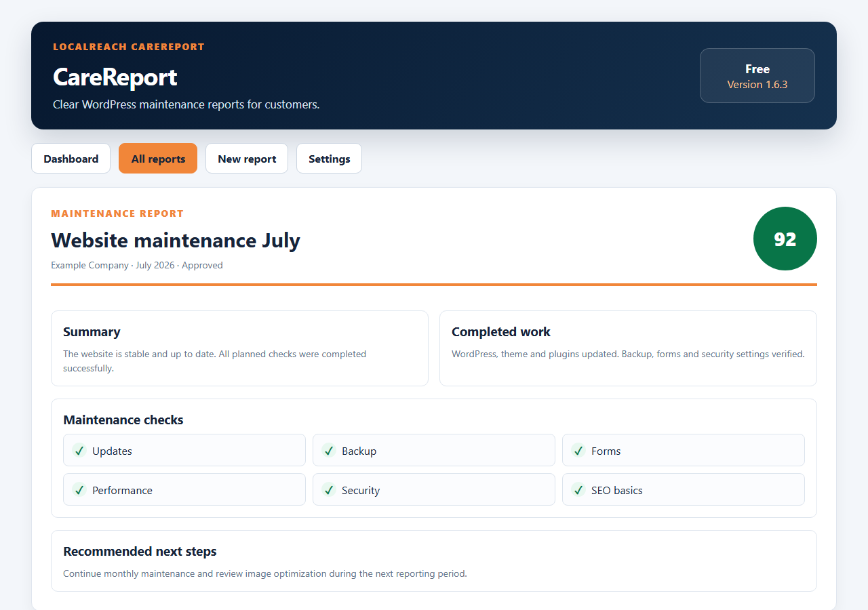
Task: Click the green 92 score badge
Action: coord(785,239)
